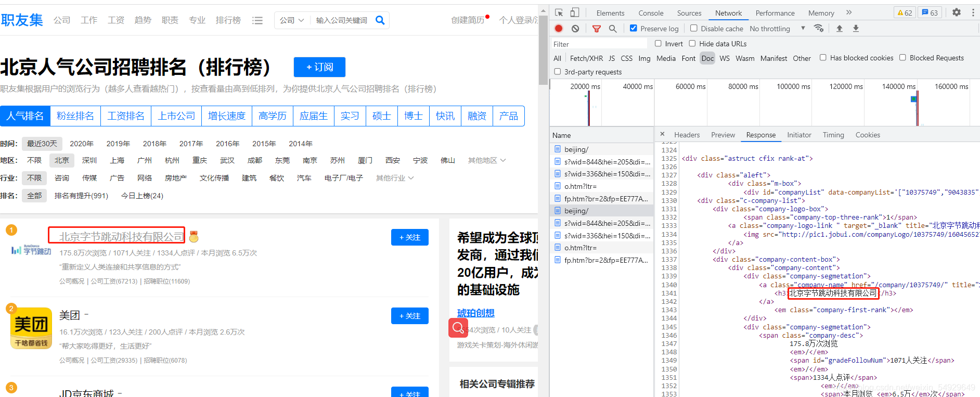Select the fp.htm?br=2&fp=EE777A... request at bottom
Viewport: 980px width, 397px height.
(602, 260)
